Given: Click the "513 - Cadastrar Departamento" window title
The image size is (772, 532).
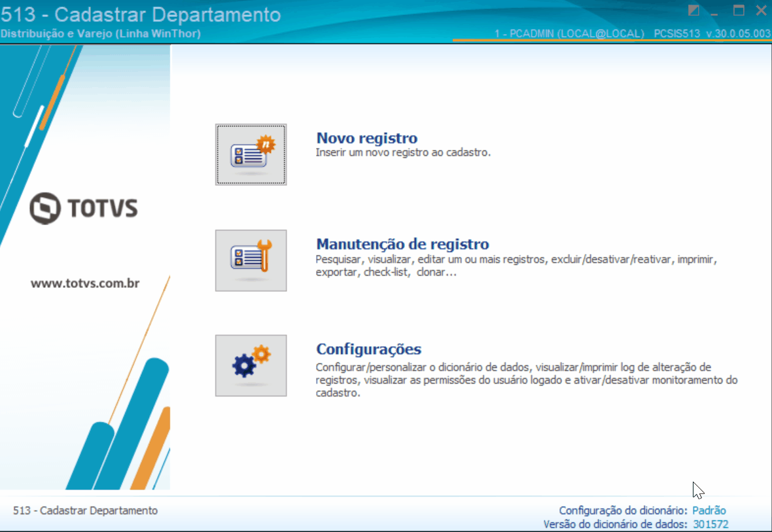Looking at the screenshot, I should [141, 14].
